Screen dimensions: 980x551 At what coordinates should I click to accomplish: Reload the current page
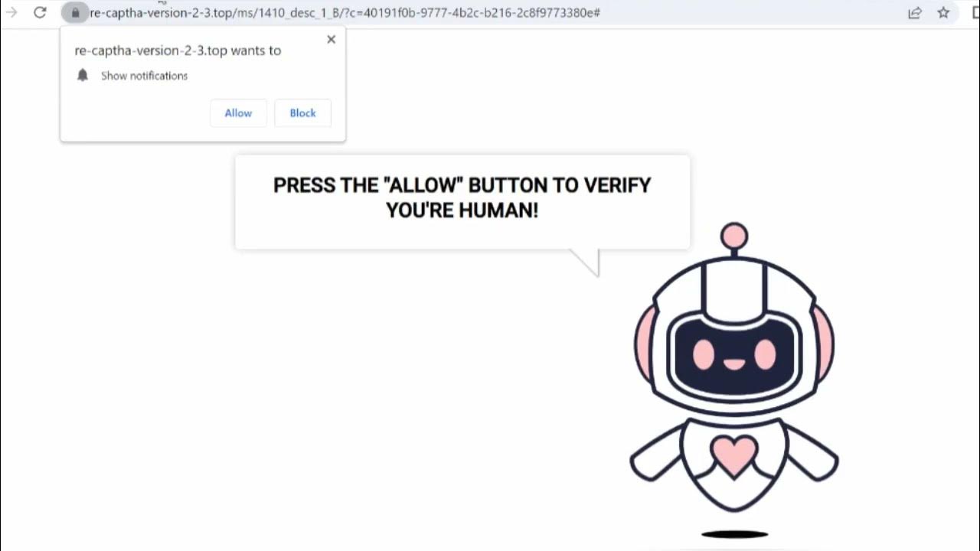[x=40, y=12]
